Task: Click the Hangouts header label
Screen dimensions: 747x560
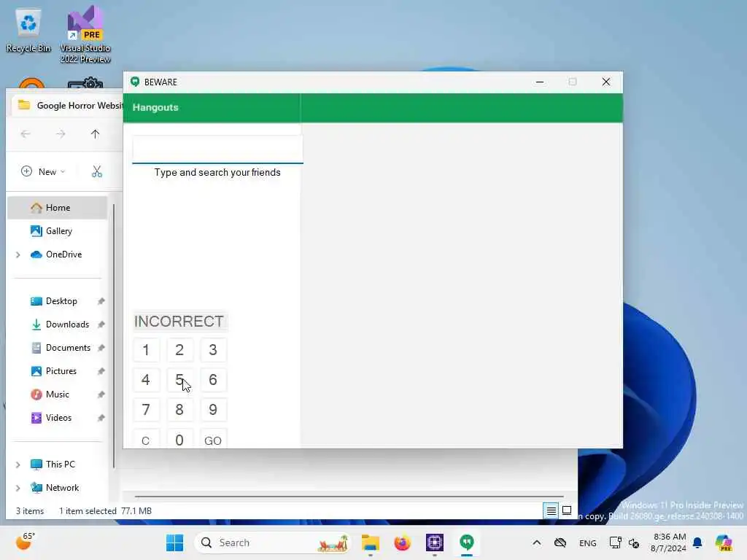Action: (155, 108)
